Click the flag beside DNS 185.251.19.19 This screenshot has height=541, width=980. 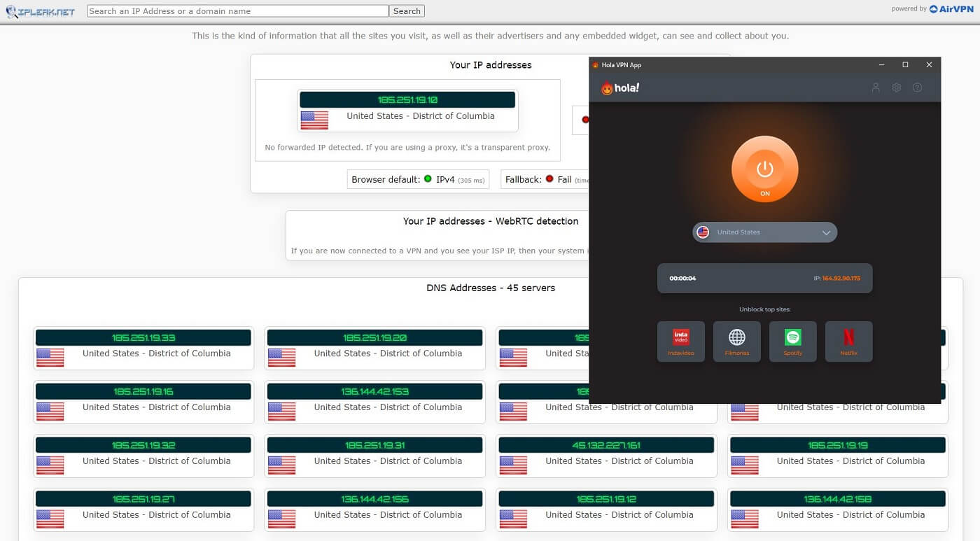(745, 465)
